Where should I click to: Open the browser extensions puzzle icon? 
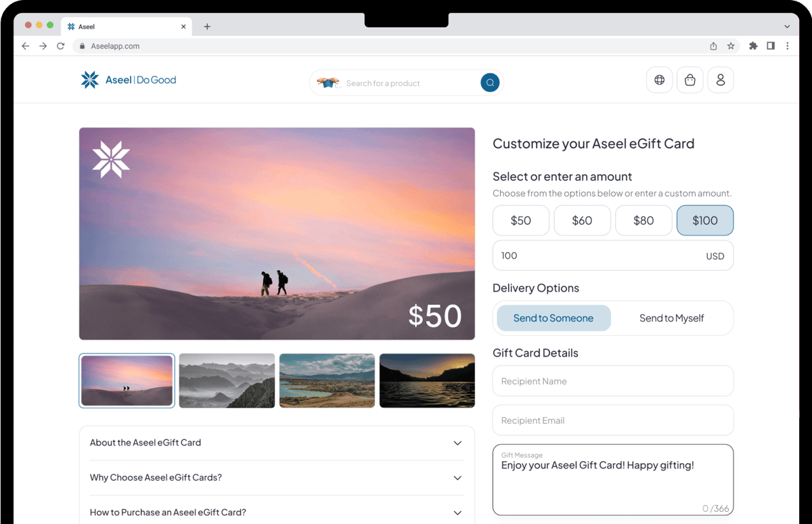tap(753, 46)
